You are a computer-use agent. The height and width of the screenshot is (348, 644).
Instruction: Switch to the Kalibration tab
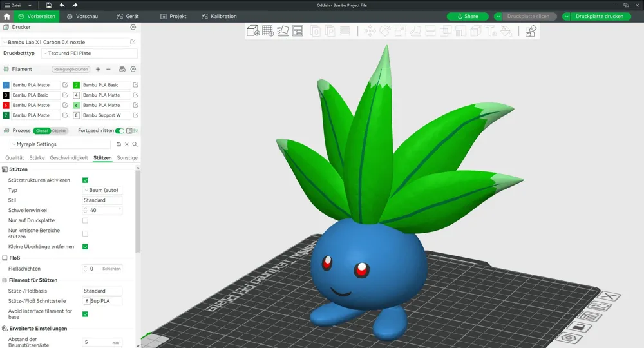(219, 17)
